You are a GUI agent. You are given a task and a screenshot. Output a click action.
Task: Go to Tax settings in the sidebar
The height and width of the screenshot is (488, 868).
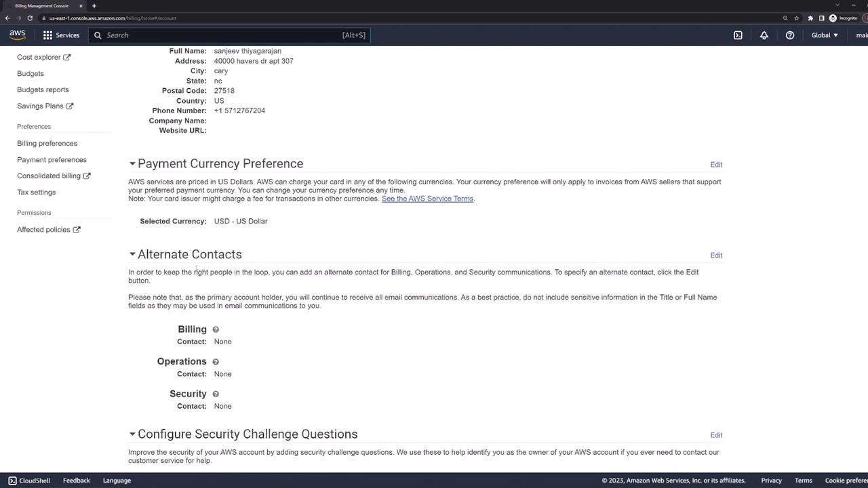37,192
